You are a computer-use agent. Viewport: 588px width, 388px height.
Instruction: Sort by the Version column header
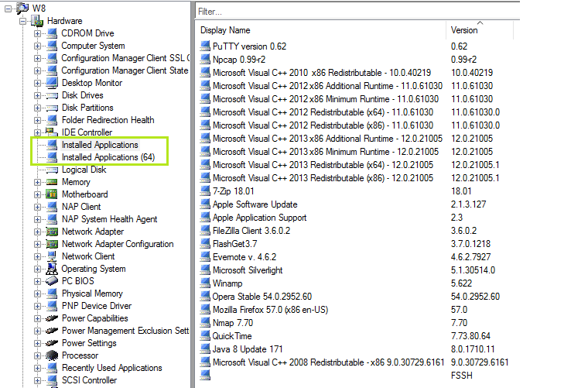pyautogui.click(x=480, y=30)
